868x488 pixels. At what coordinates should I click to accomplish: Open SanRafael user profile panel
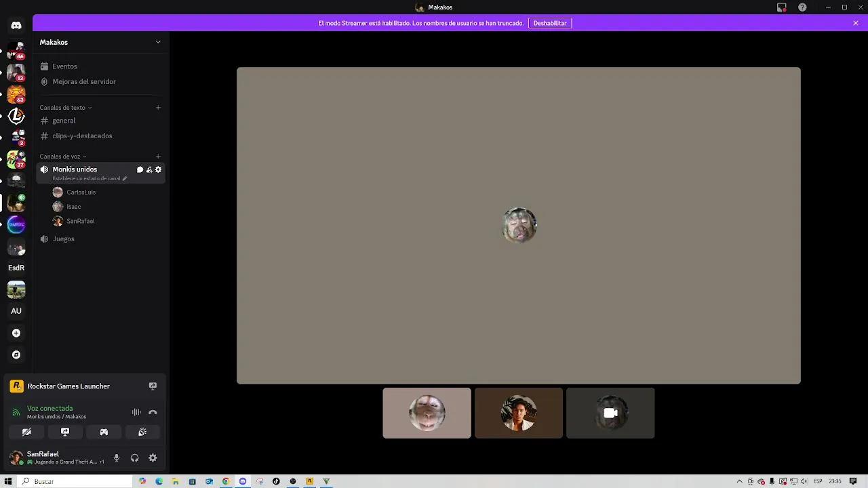tap(57, 458)
